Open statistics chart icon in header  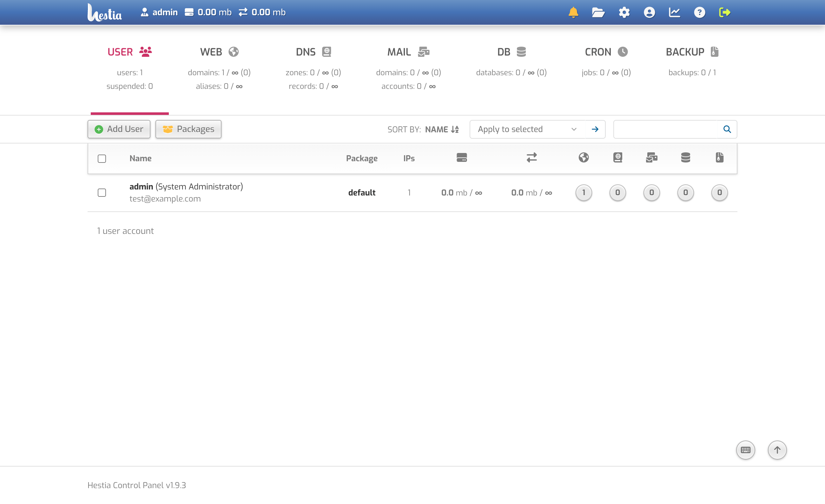click(674, 12)
